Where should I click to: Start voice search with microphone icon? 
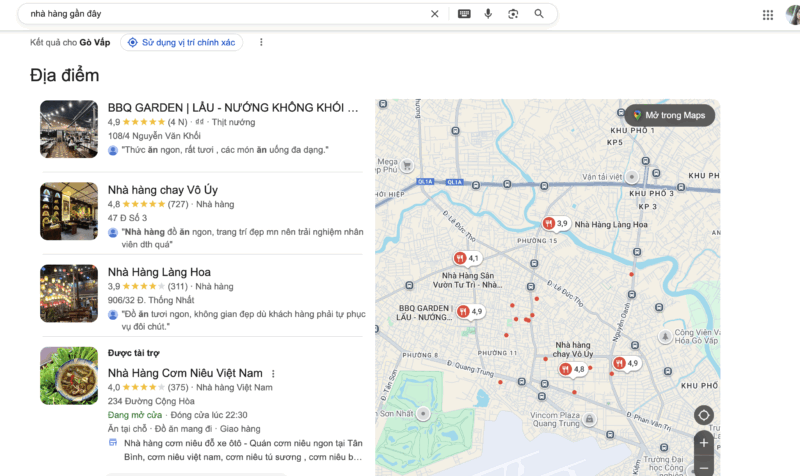tap(488, 14)
